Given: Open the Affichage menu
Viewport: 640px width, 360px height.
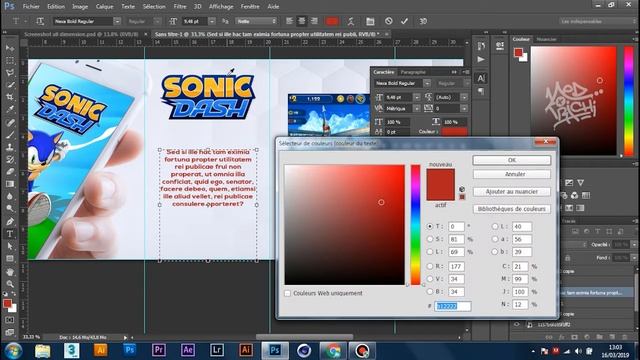Looking at the screenshot, I should point(221,7).
